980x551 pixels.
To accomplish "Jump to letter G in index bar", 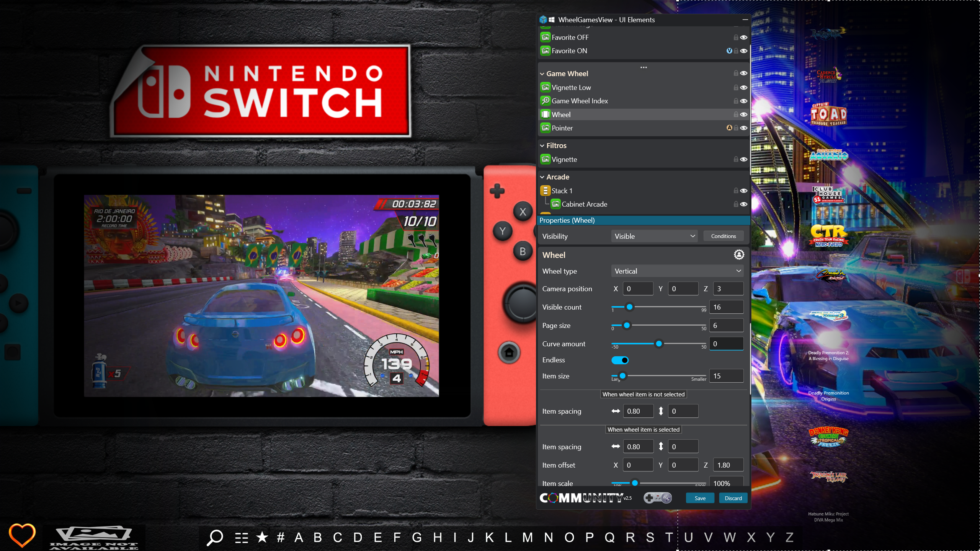I will click(x=417, y=538).
